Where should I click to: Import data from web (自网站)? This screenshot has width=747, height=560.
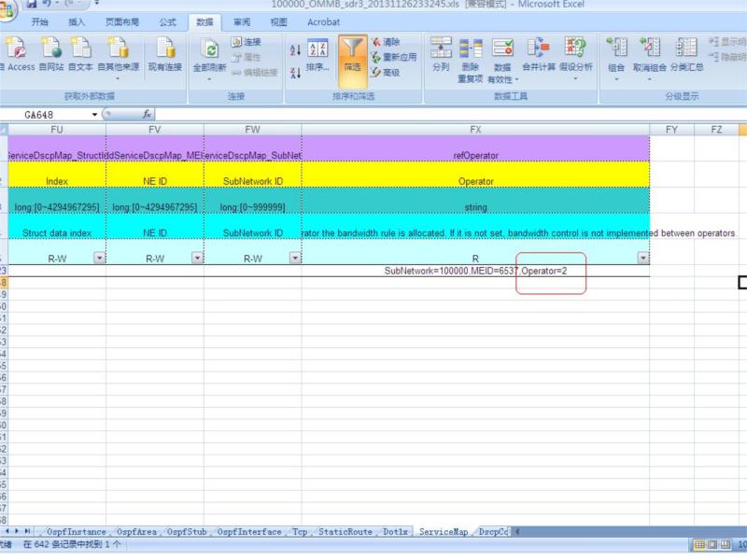pos(51,54)
